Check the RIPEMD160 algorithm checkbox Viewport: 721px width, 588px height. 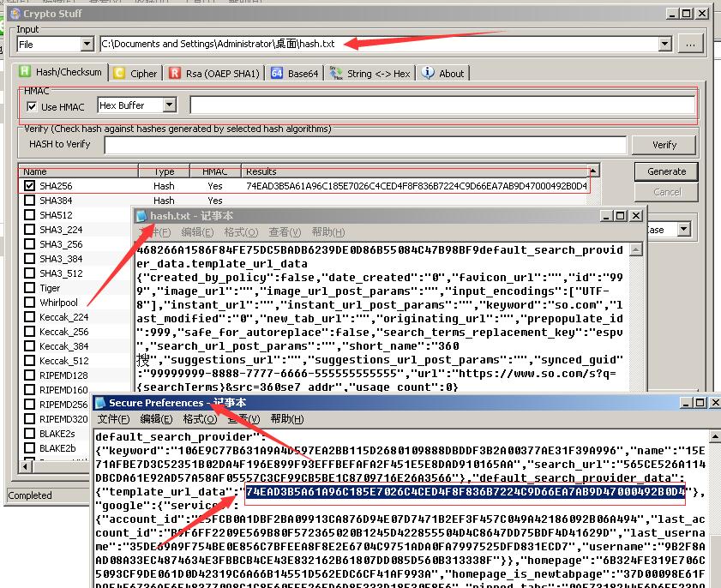(30, 389)
